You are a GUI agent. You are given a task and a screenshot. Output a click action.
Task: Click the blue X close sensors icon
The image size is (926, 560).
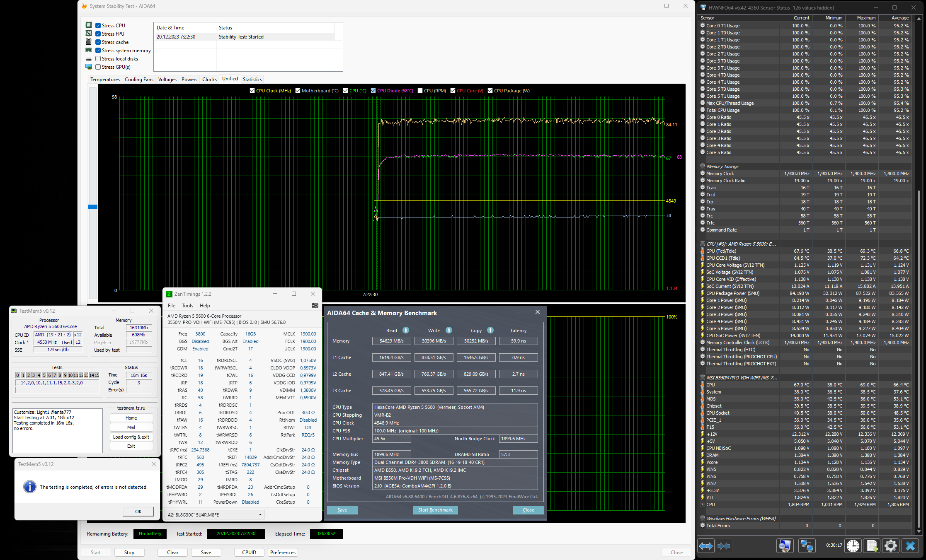[x=910, y=546]
